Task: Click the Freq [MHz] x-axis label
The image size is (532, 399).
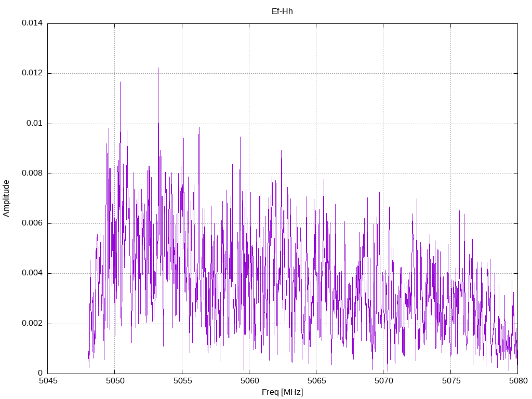Action: tap(282, 392)
